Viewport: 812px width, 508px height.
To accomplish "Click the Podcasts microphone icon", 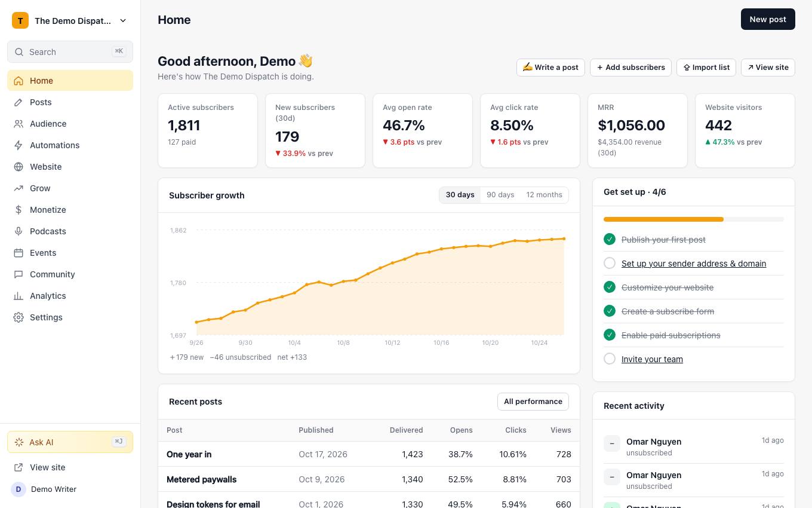I will [19, 231].
